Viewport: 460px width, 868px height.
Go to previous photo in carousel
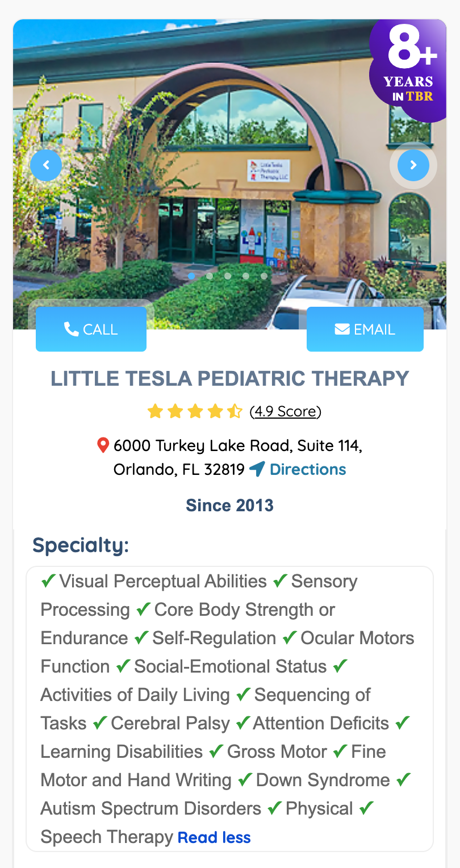tap(46, 165)
